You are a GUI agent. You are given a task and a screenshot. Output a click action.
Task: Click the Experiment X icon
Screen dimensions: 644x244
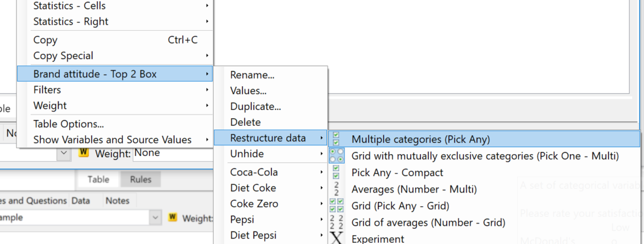(x=336, y=238)
